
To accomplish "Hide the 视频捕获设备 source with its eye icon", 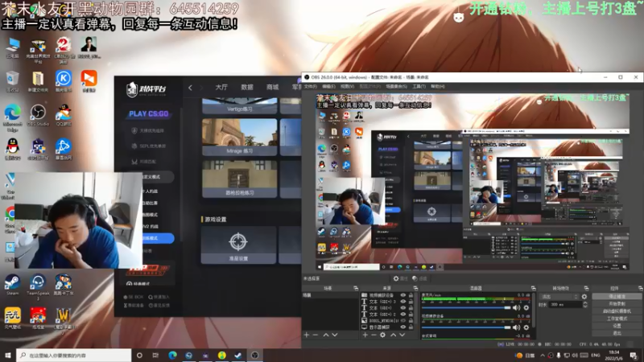I will point(403,295).
